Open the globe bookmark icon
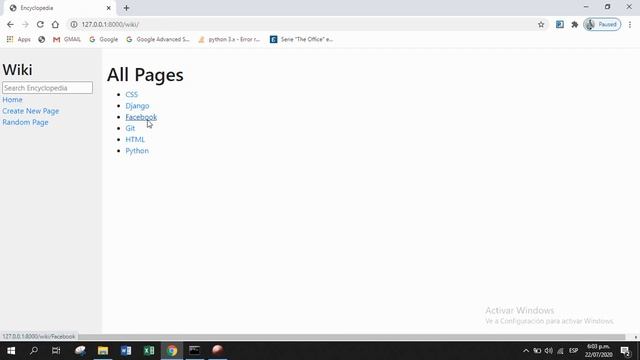Image resolution: width=640 pixels, height=360 pixels. click(42, 40)
